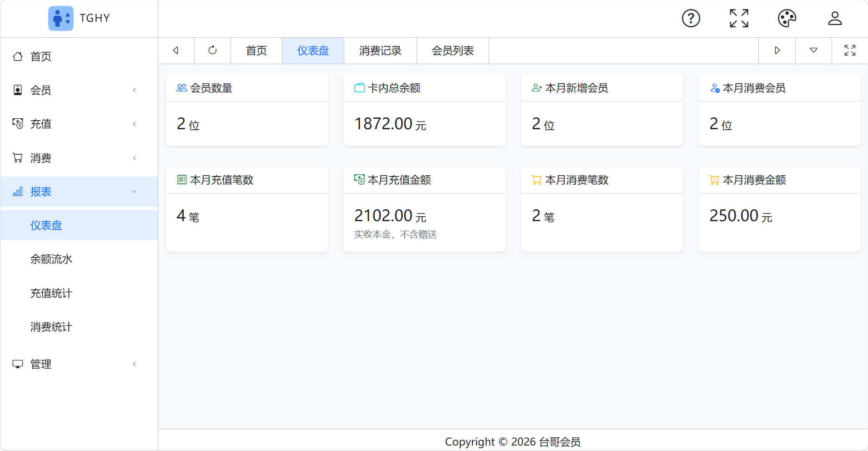Image resolution: width=868 pixels, height=451 pixels.
Task: Click the 本月消费会员 icon
Action: (x=715, y=88)
